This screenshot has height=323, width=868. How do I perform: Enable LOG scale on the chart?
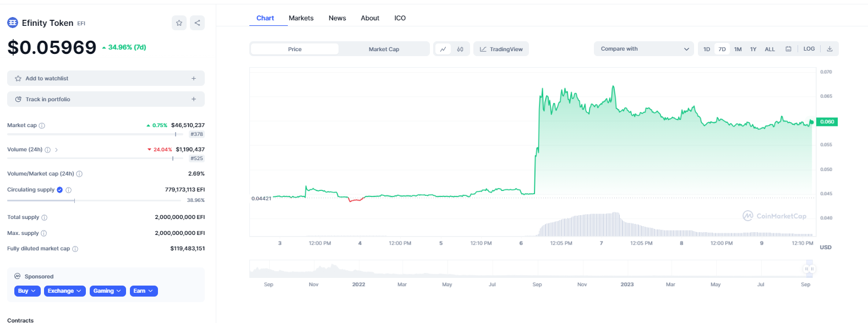809,49
